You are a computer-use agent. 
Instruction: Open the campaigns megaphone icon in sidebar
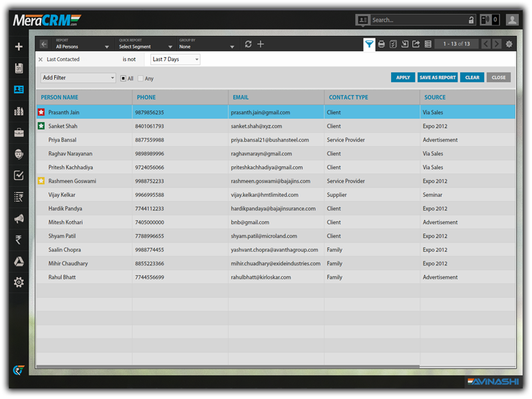tap(19, 219)
